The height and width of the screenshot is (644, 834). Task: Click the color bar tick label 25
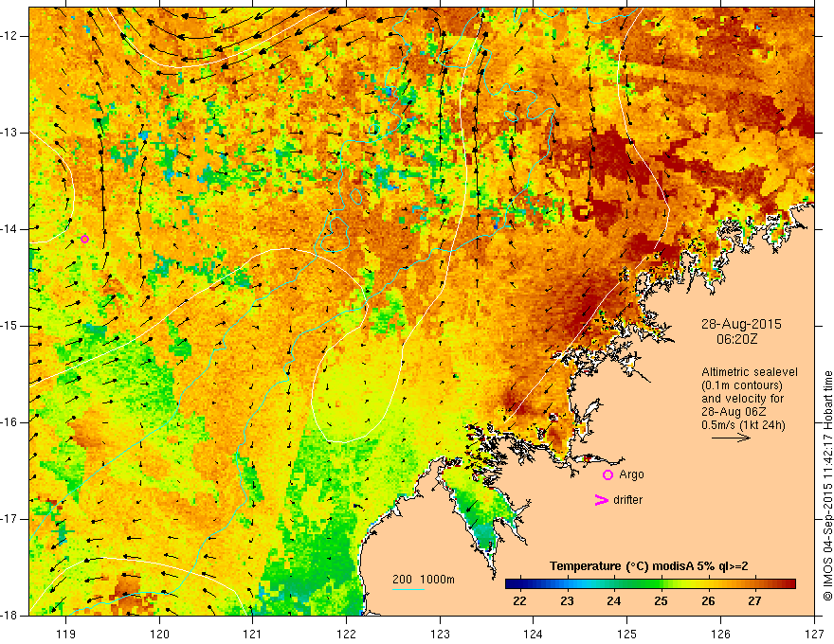pyautogui.click(x=662, y=601)
